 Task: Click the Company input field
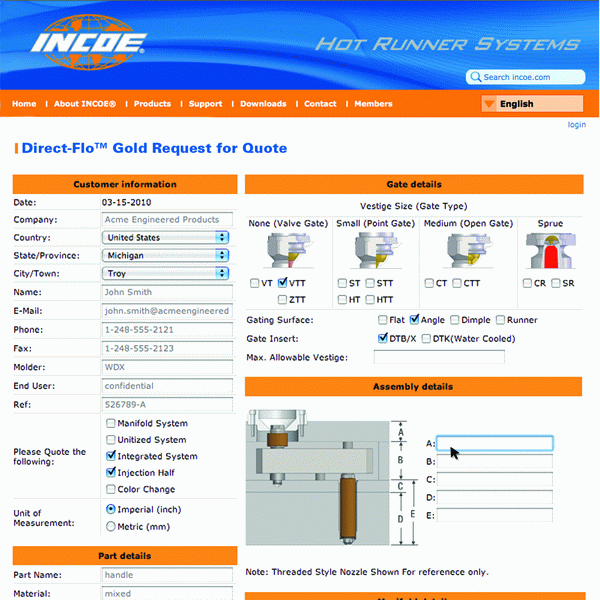167,220
